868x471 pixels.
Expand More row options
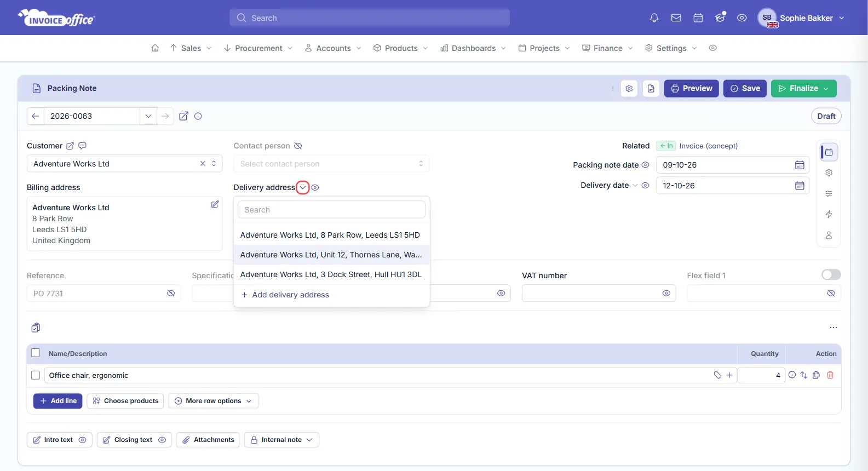point(214,401)
